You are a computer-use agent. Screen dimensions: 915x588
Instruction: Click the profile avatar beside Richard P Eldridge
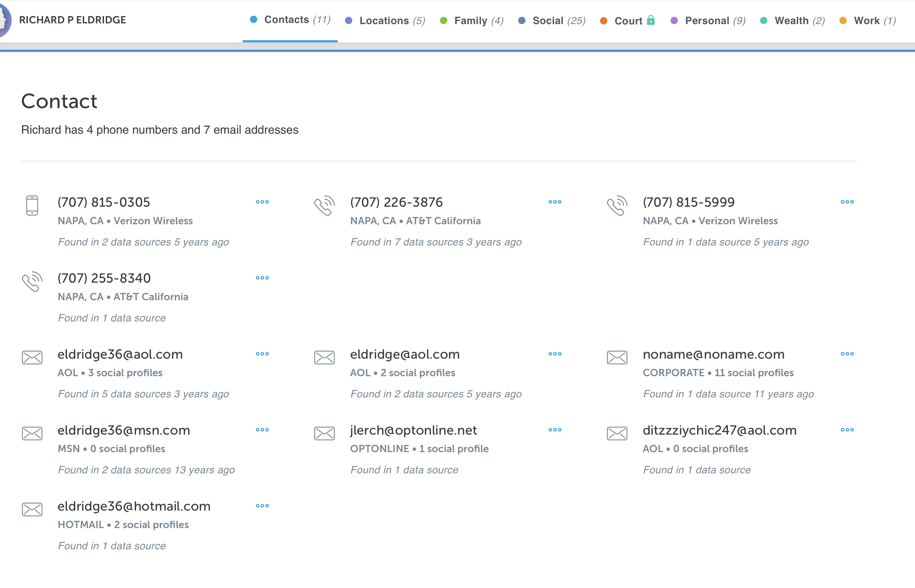coord(5,20)
